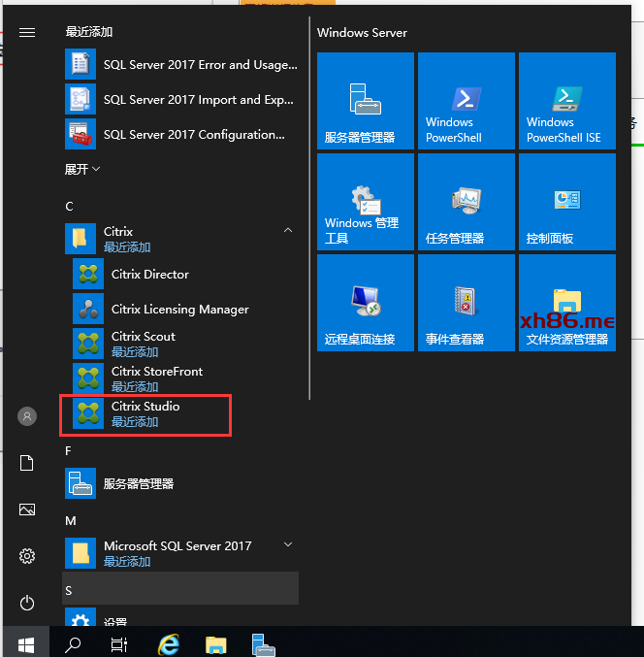The height and width of the screenshot is (657, 644).
Task: Open the Documents sidebar icon
Action: point(27,463)
